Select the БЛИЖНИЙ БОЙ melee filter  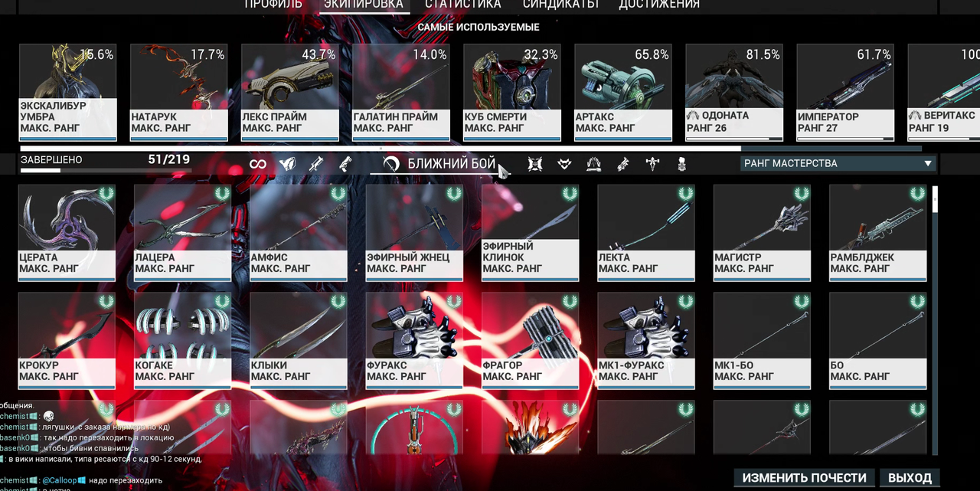coord(439,164)
